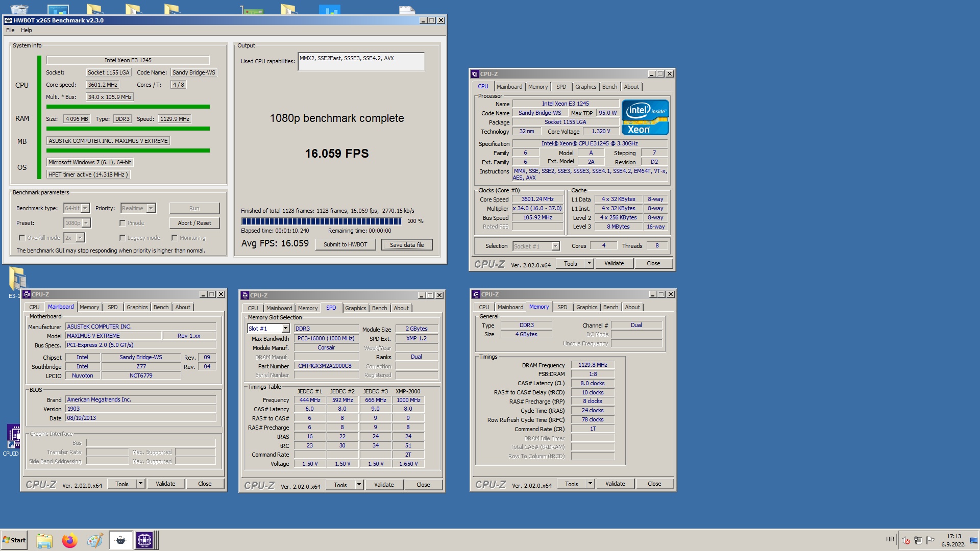The image size is (980, 551).
Task: Click the Run button
Action: point(194,208)
